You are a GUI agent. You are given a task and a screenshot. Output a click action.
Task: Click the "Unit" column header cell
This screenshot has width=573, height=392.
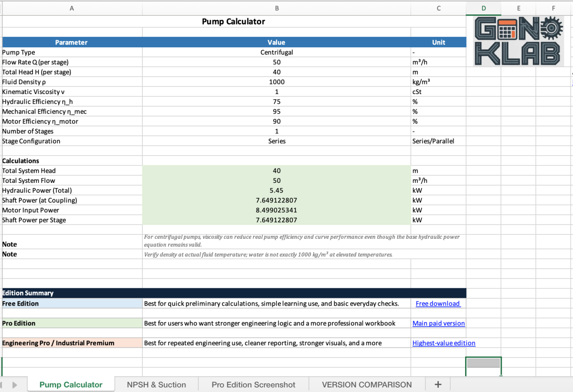point(438,42)
